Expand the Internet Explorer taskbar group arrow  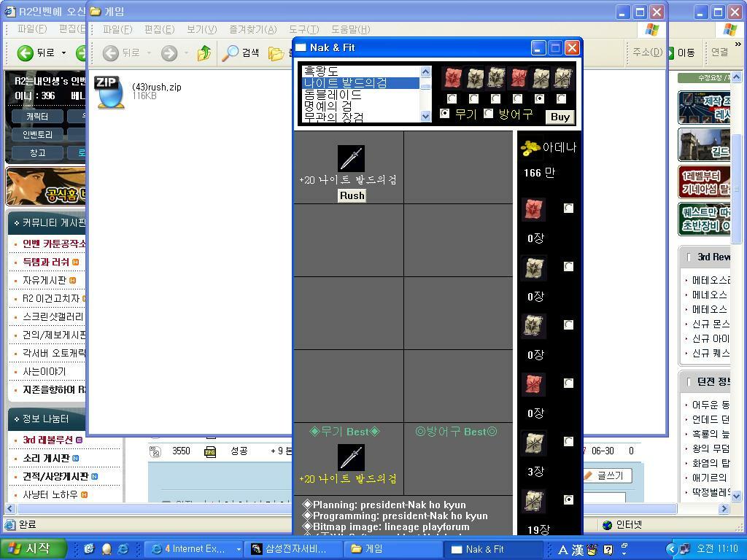[x=239, y=550]
